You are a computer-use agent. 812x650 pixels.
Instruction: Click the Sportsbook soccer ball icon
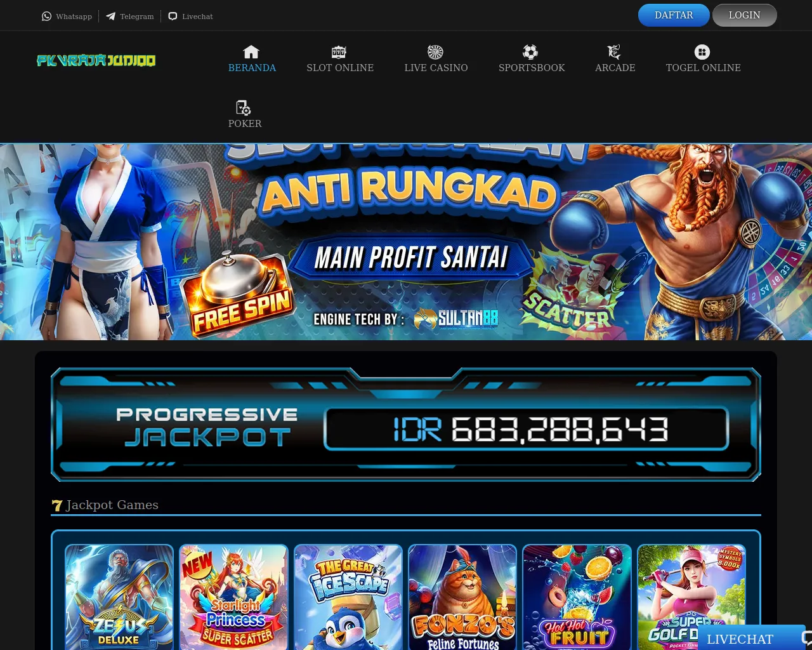[530, 52]
